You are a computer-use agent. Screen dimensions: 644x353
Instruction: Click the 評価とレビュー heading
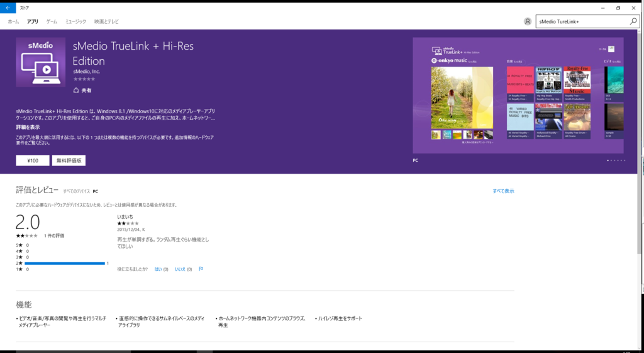coord(37,190)
